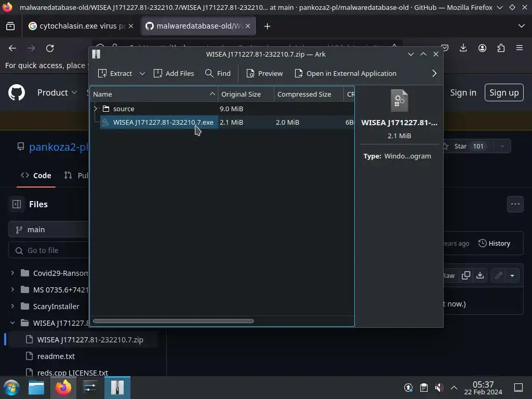Open the pankoza2-pl repository link
The image size is (532, 399).
58,147
